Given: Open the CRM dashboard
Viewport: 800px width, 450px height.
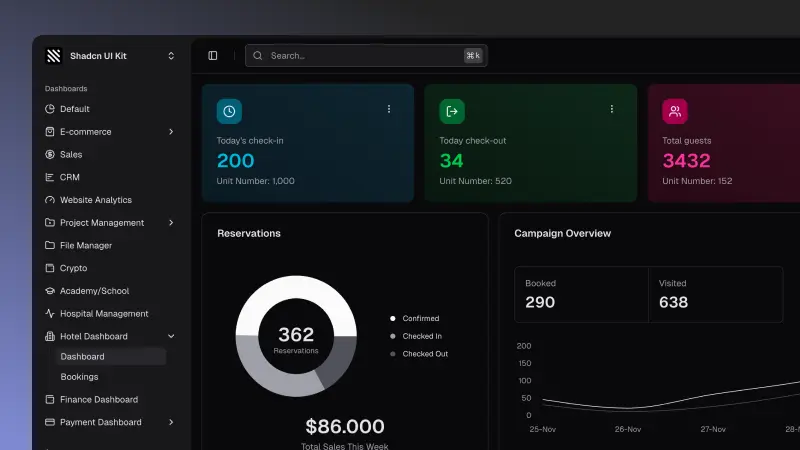Looking at the screenshot, I should 70,177.
